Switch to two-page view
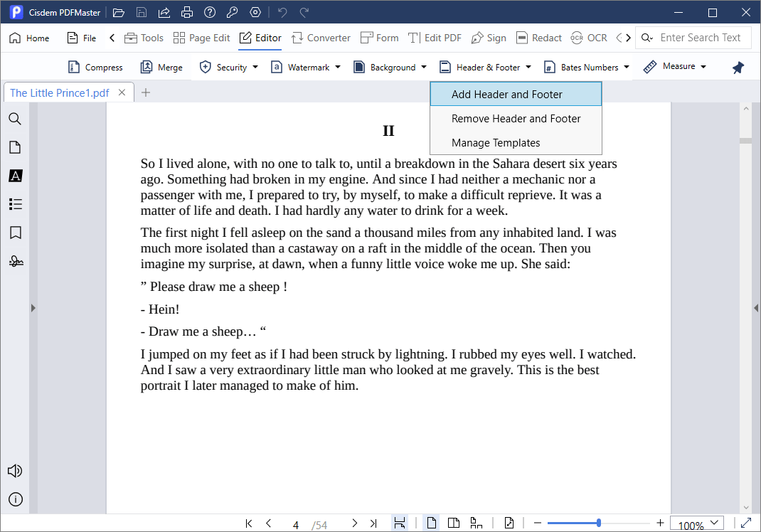The image size is (761, 532). [x=453, y=523]
